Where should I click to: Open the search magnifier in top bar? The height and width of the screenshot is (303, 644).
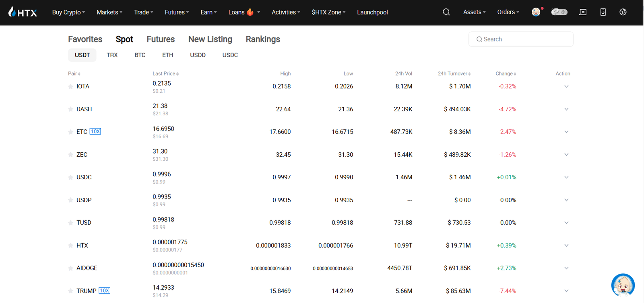click(x=446, y=12)
